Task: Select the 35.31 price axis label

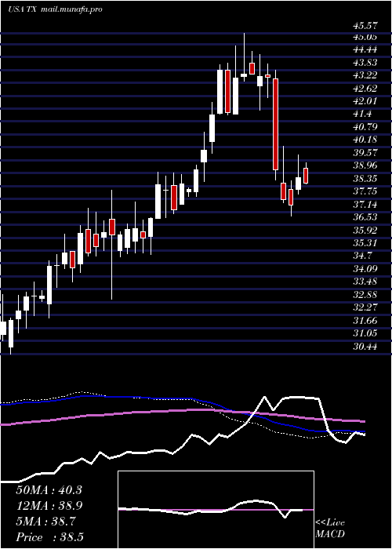Action: tap(365, 243)
